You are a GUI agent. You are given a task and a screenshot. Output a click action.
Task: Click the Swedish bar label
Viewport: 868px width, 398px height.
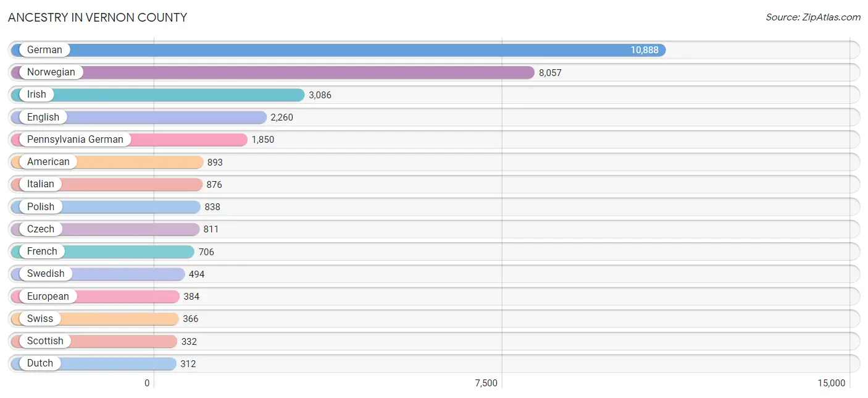(46, 274)
